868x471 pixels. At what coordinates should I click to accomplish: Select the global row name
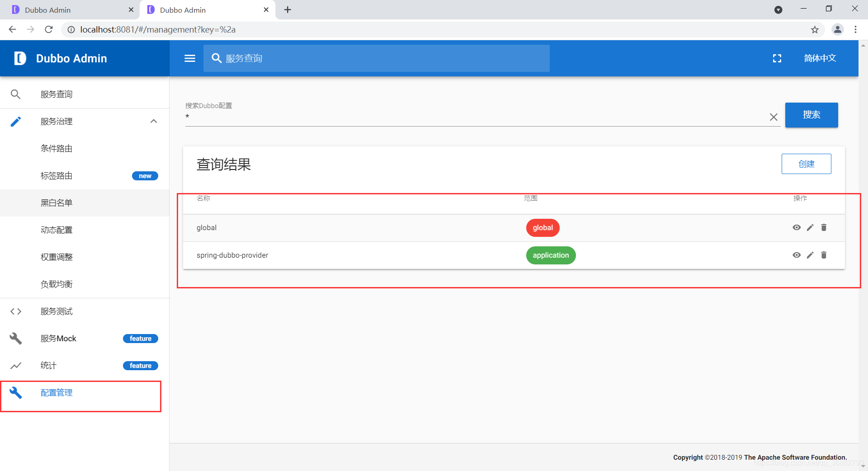click(x=207, y=228)
